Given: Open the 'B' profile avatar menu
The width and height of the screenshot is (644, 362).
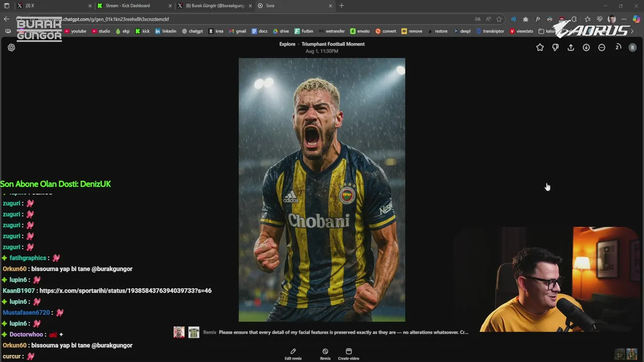Looking at the screenshot, I should [632, 47].
